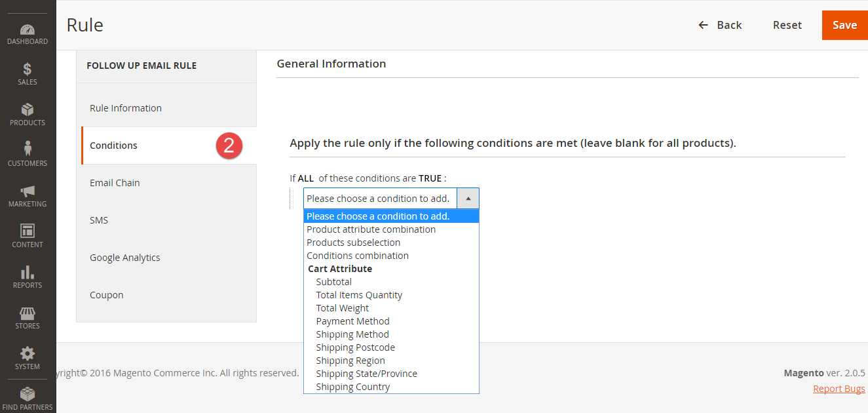
Task: Click the Sales dollar icon
Action: [x=28, y=69]
